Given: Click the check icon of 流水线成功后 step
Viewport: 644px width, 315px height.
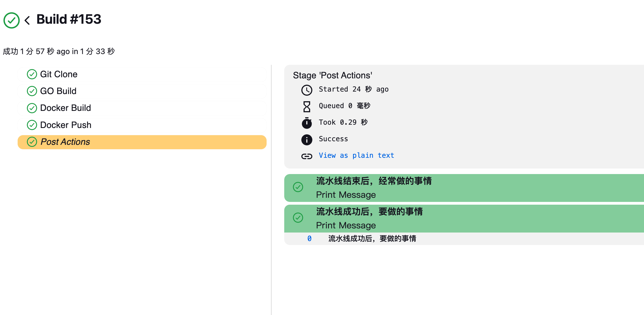Looking at the screenshot, I should [x=298, y=218].
